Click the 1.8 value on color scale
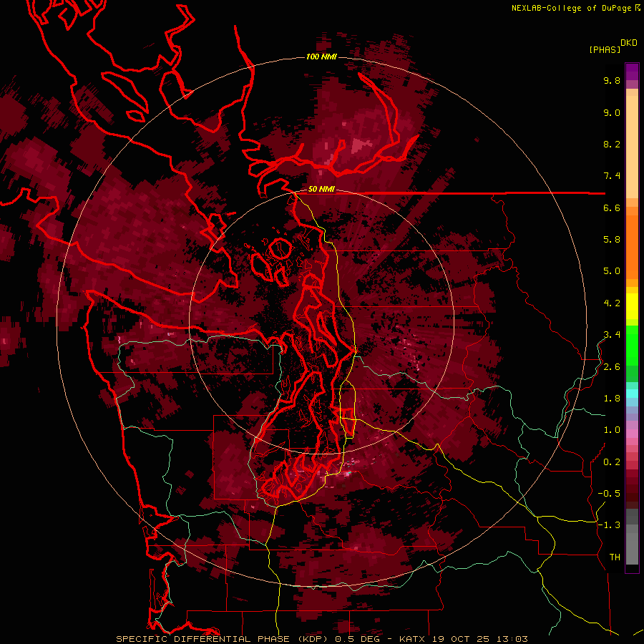This screenshot has height=644, width=644. click(x=612, y=399)
